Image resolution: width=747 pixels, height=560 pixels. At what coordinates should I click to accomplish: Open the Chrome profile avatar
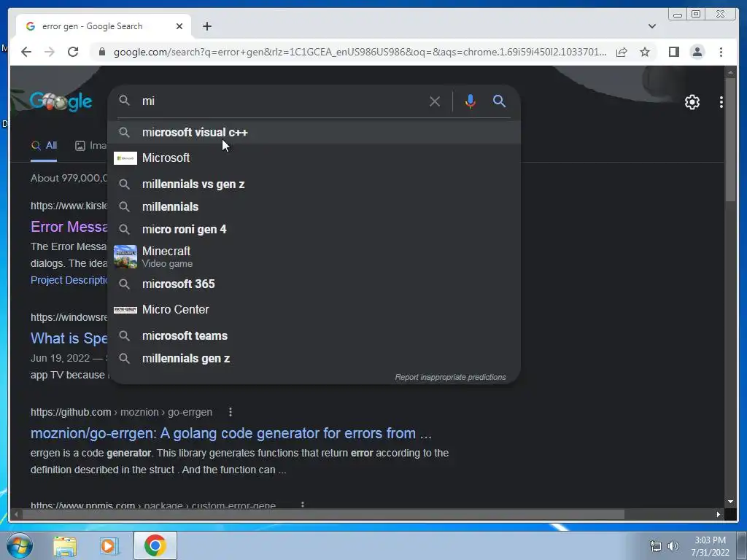click(697, 52)
